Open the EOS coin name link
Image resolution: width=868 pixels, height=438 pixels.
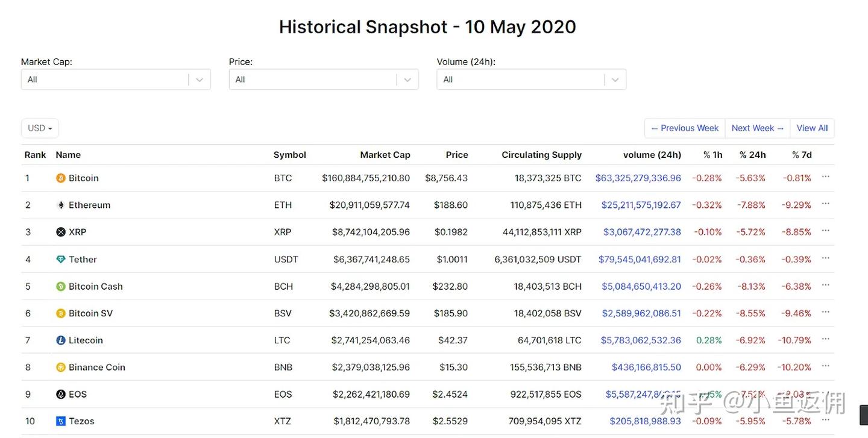click(78, 395)
